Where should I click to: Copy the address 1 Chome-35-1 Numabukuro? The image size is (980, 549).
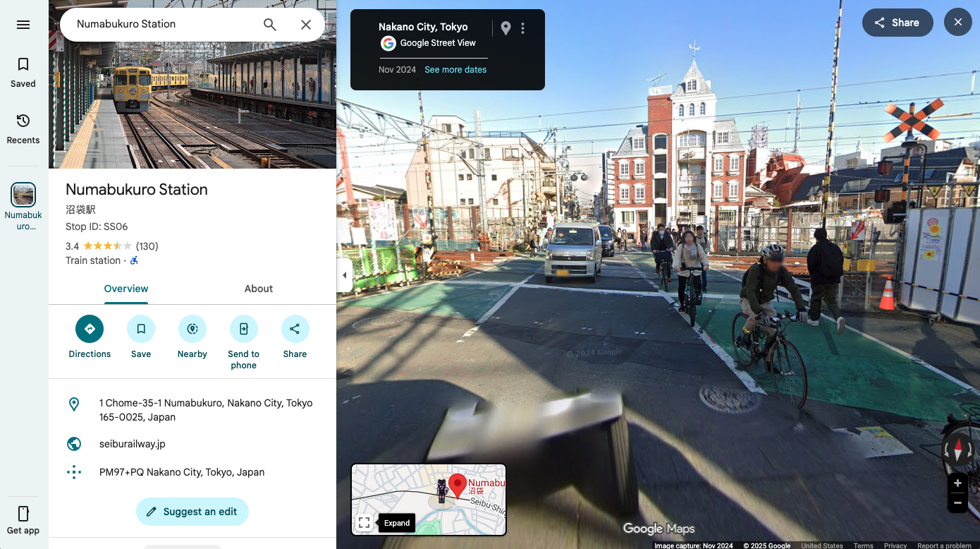pos(206,410)
